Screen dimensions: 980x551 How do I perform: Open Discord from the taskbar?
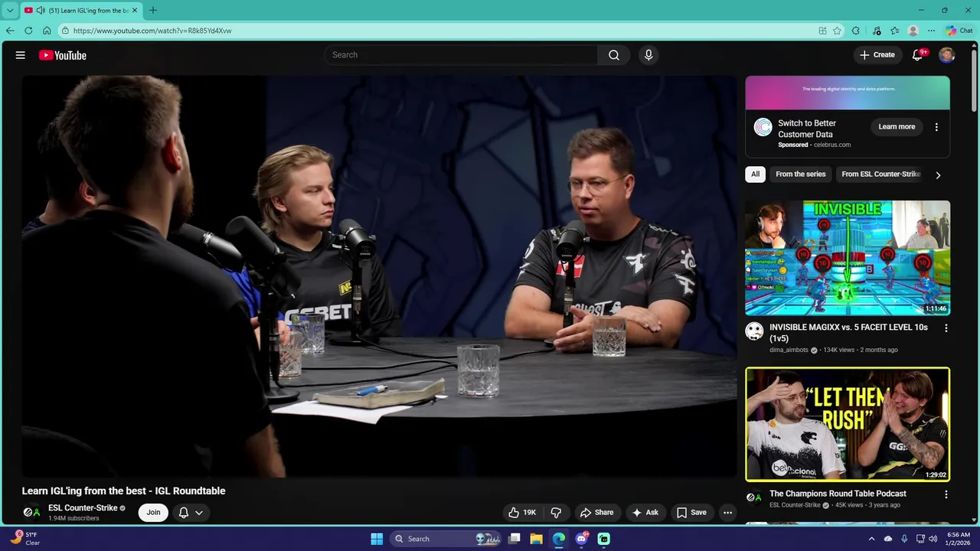point(582,539)
